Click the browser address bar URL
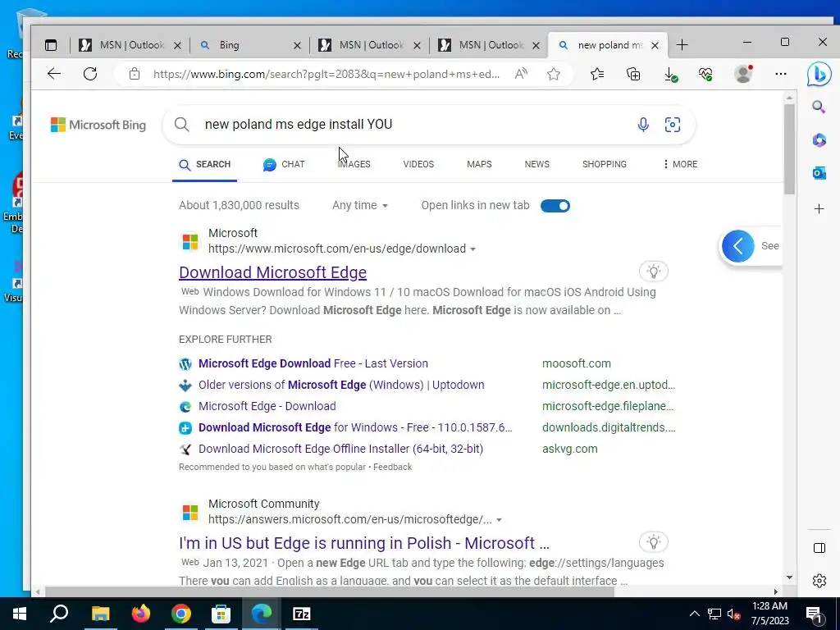The image size is (840, 630). point(326,74)
